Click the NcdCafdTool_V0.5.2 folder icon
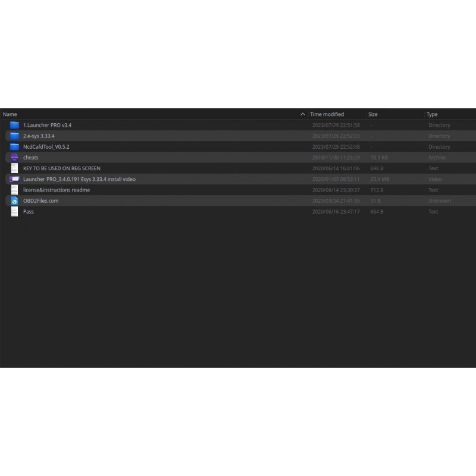 pos(14,146)
